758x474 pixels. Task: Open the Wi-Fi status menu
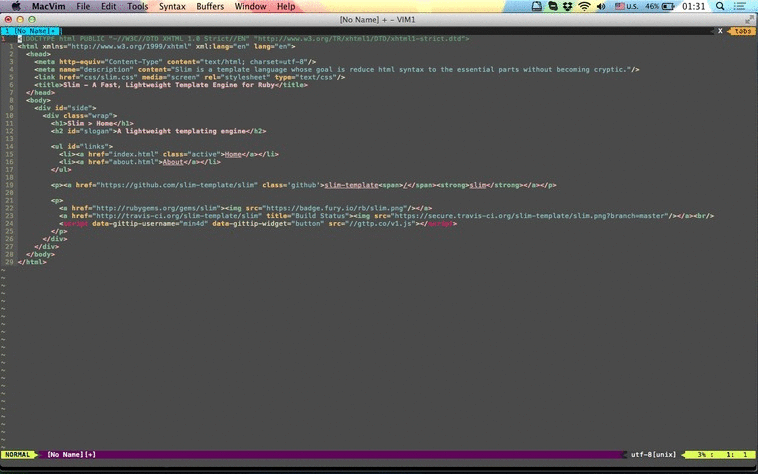click(x=584, y=6)
